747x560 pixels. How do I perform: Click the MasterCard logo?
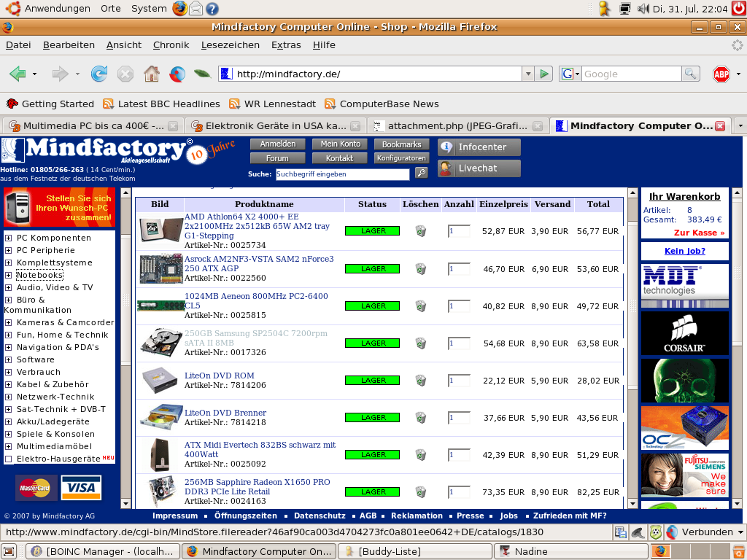click(x=35, y=488)
